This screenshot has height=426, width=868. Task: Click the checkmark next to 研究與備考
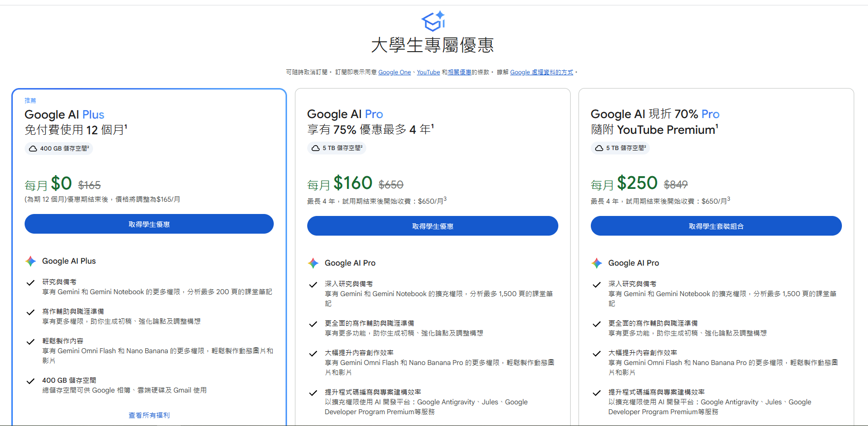31,283
